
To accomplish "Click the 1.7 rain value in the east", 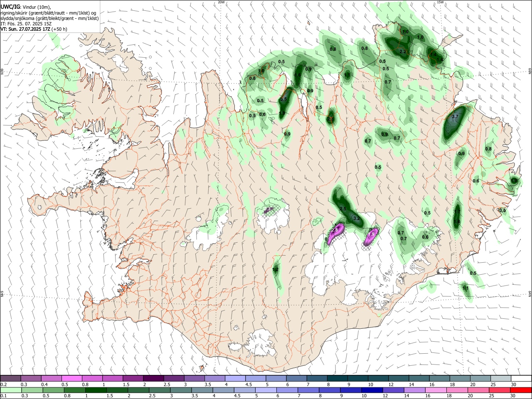I will tap(457, 212).
